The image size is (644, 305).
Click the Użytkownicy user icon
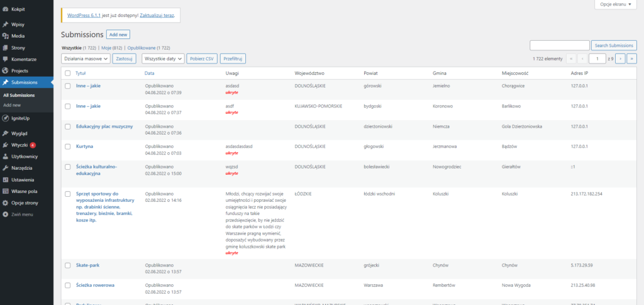tap(5, 157)
